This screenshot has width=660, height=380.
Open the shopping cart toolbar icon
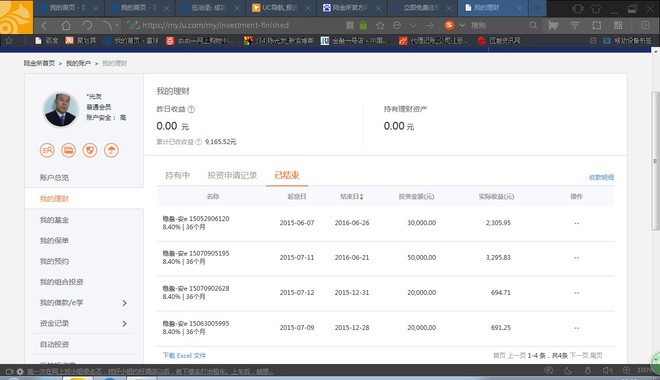[x=553, y=25]
